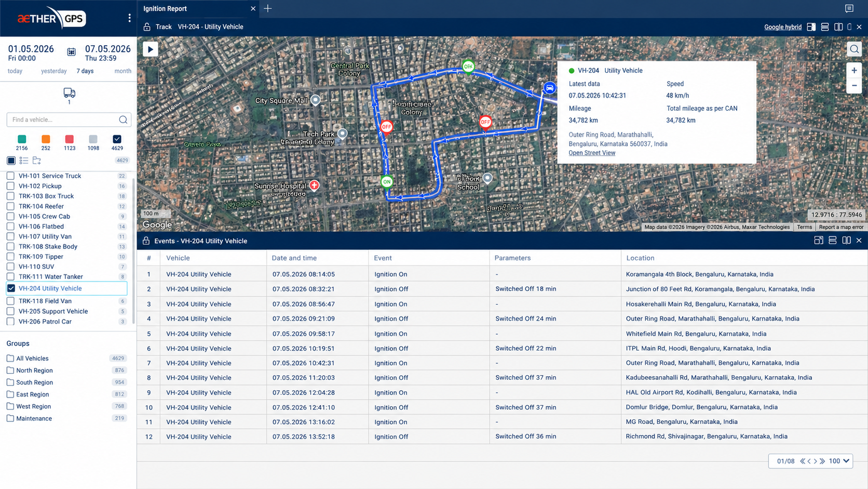Open the Google hybrid map type selector
The image size is (868, 489).
pyautogui.click(x=782, y=27)
